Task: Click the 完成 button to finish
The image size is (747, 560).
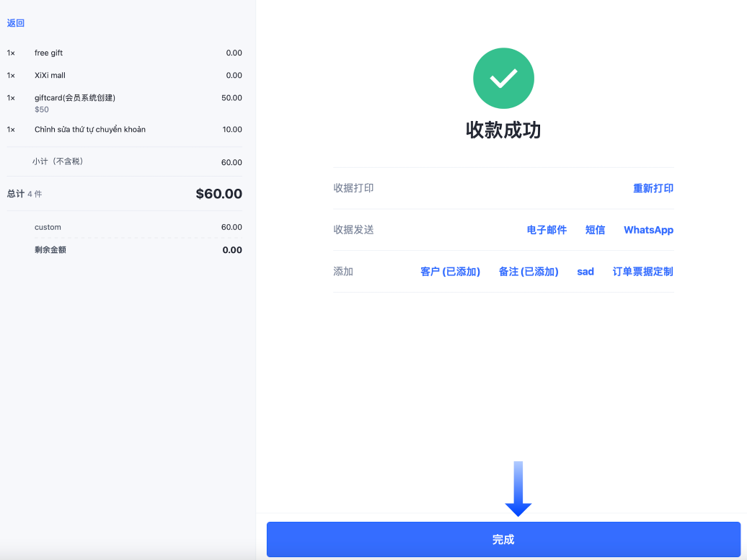Action: pyautogui.click(x=503, y=539)
